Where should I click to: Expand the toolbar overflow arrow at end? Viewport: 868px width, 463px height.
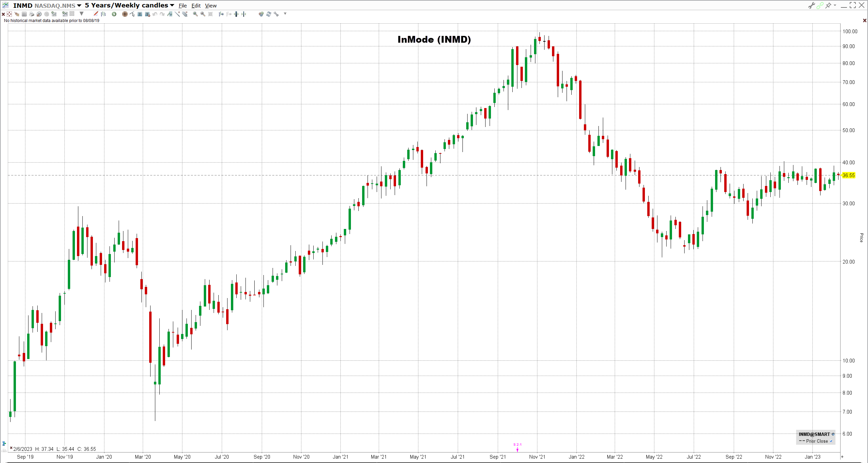click(x=285, y=14)
